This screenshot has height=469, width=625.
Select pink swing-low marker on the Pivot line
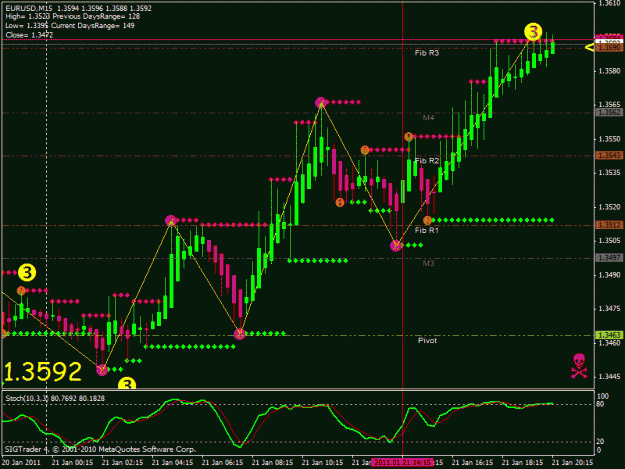tap(239, 334)
